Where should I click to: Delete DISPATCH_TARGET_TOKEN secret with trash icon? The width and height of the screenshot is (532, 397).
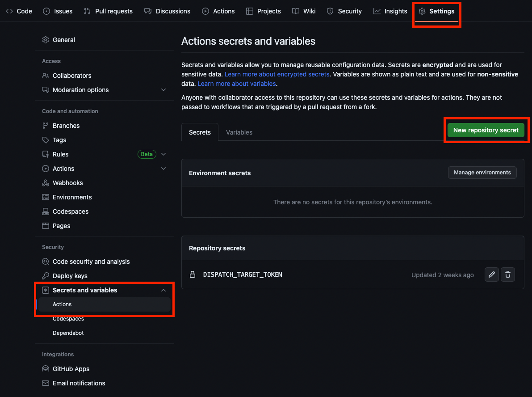pyautogui.click(x=508, y=275)
